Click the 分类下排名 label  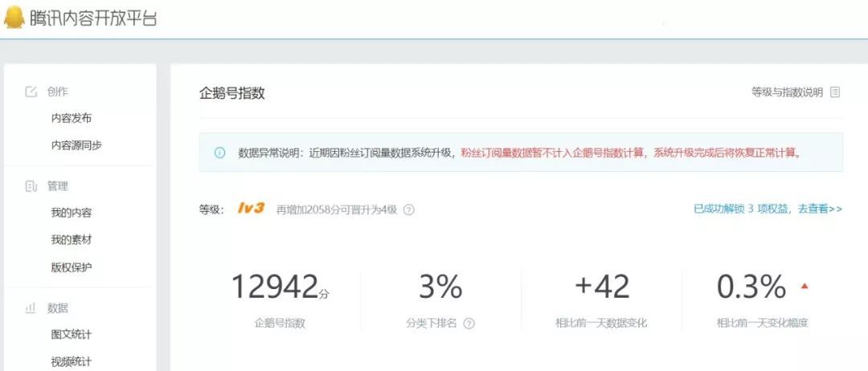(432, 324)
